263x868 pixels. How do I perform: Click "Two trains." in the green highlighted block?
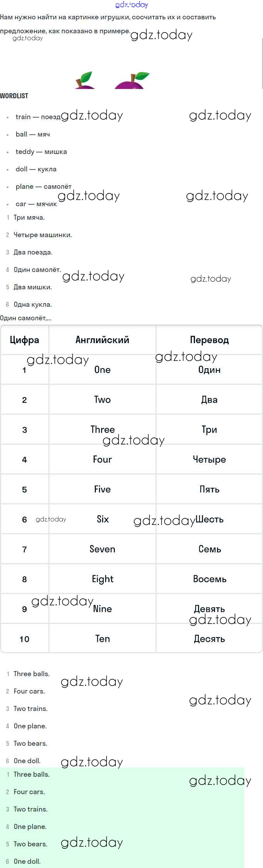[x=31, y=809]
